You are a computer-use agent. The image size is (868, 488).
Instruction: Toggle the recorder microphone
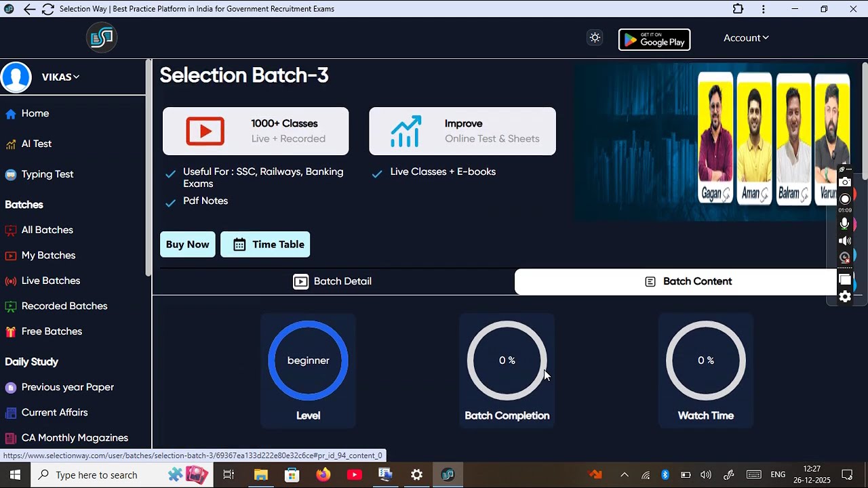pos(845,224)
